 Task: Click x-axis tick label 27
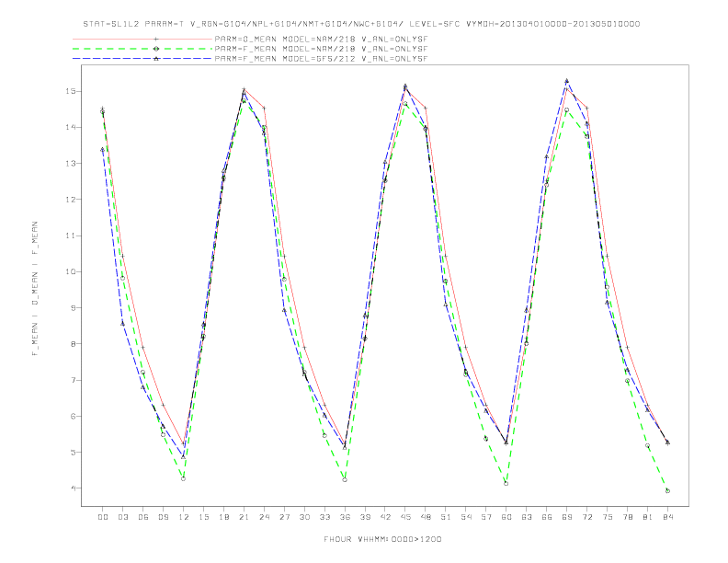point(284,517)
